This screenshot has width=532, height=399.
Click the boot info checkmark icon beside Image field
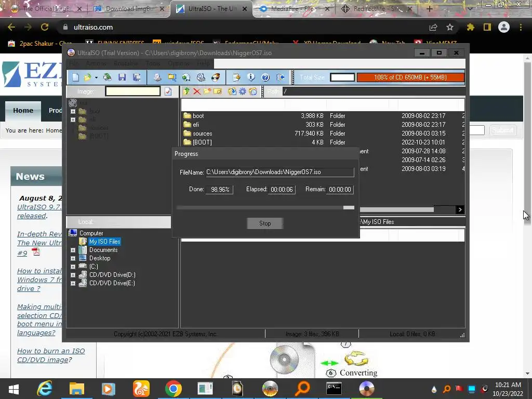tap(168, 91)
